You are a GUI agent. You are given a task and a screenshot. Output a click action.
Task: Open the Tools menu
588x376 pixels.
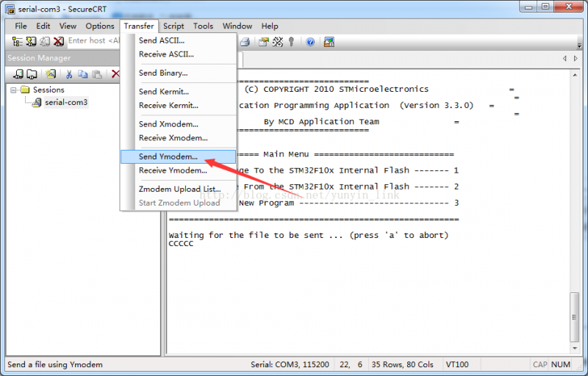click(204, 26)
